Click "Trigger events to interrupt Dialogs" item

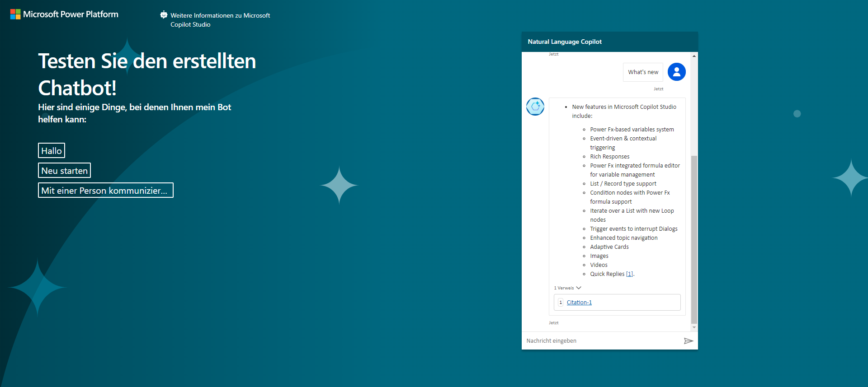[634, 229]
